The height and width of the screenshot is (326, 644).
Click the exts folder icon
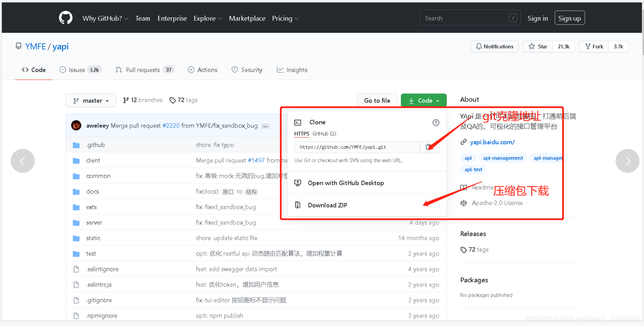click(x=76, y=207)
